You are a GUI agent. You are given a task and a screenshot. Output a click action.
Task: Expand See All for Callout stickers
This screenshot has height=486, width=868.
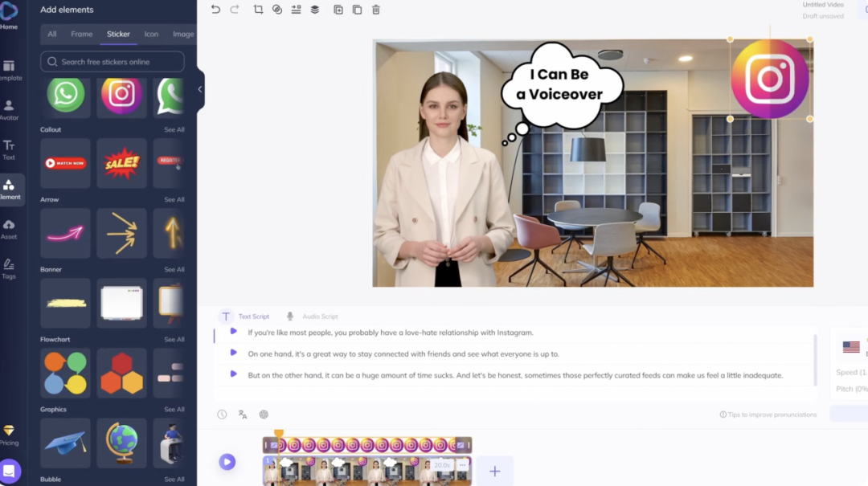[174, 129]
